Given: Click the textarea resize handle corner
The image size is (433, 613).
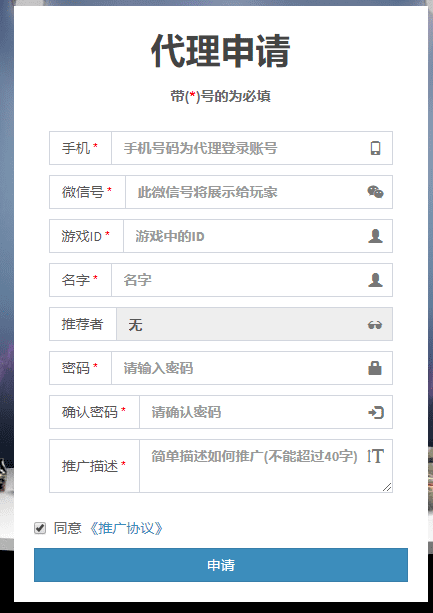Looking at the screenshot, I should [x=387, y=487].
